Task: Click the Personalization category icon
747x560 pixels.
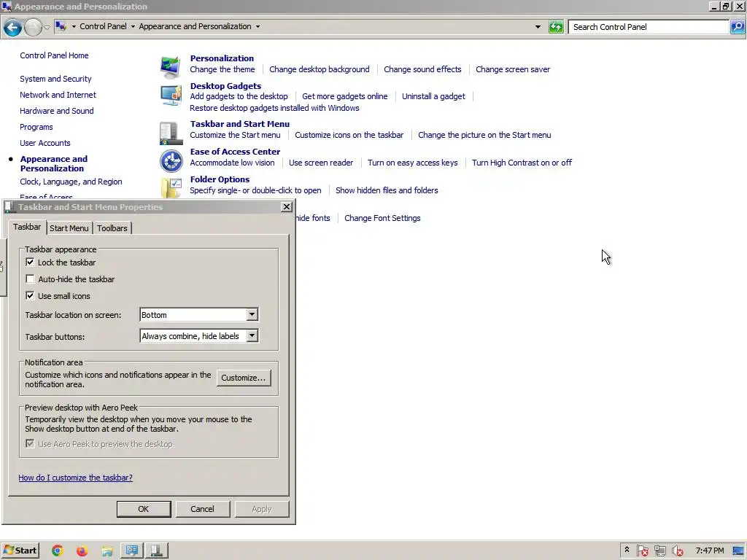Action: click(x=171, y=66)
